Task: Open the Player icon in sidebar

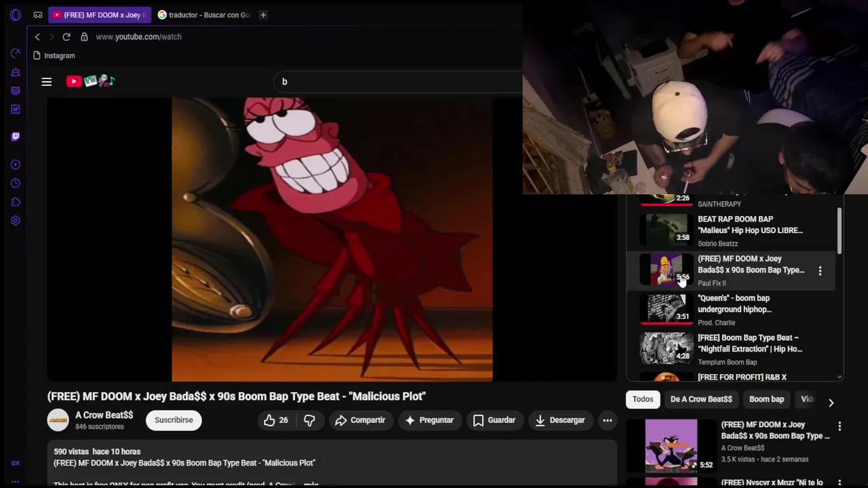Action: [16, 165]
